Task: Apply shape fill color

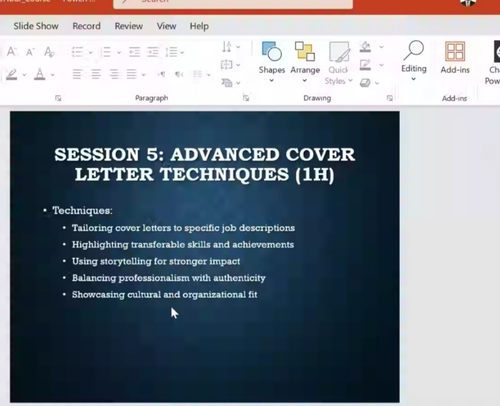Action: [365, 47]
